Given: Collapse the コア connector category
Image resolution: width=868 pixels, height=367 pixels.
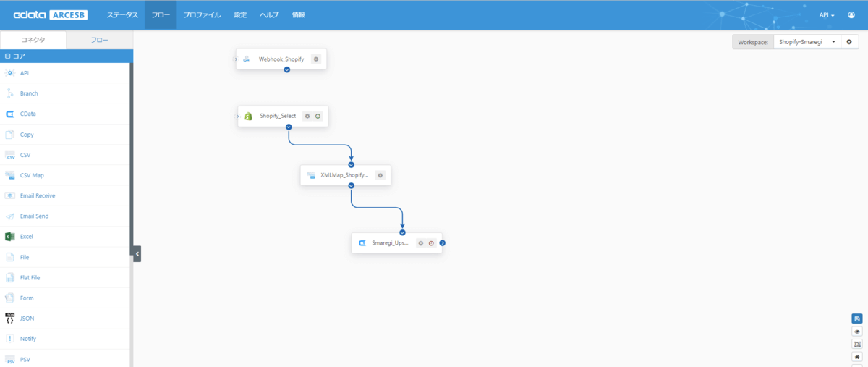Looking at the screenshot, I should tap(7, 56).
